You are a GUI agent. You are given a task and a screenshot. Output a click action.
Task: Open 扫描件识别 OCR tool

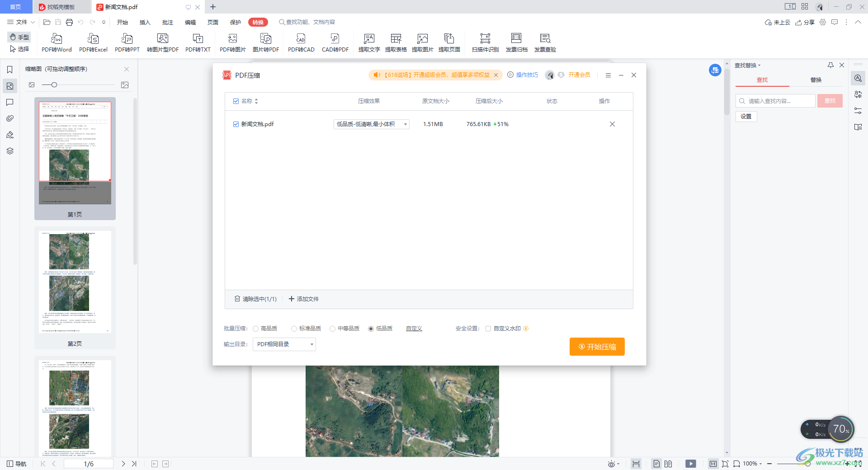tap(485, 43)
